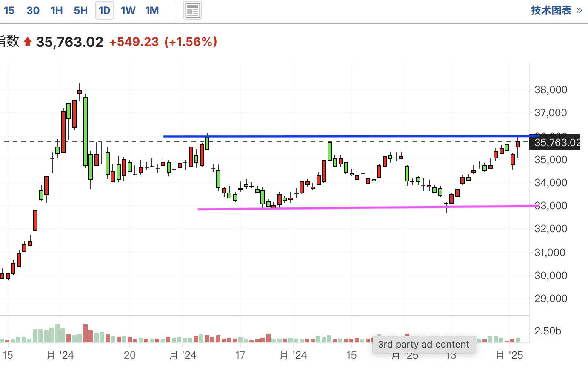Open the 技术图表 link
Viewport: 588px width, 368px height.
pyautogui.click(x=556, y=10)
